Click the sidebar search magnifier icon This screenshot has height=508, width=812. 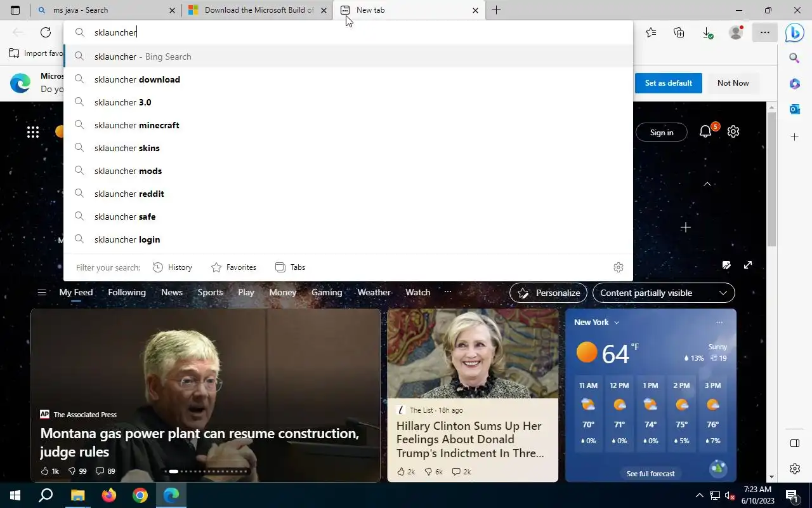tap(794, 58)
